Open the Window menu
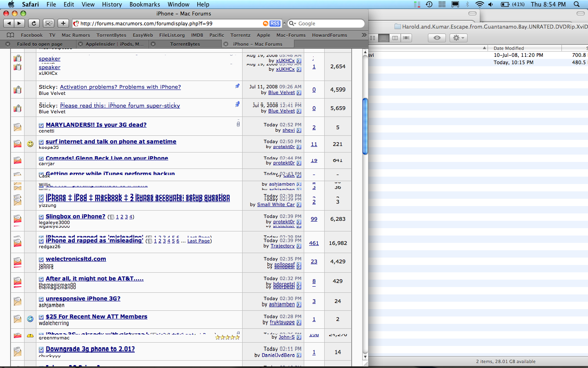This screenshot has width=588, height=368. point(178,4)
